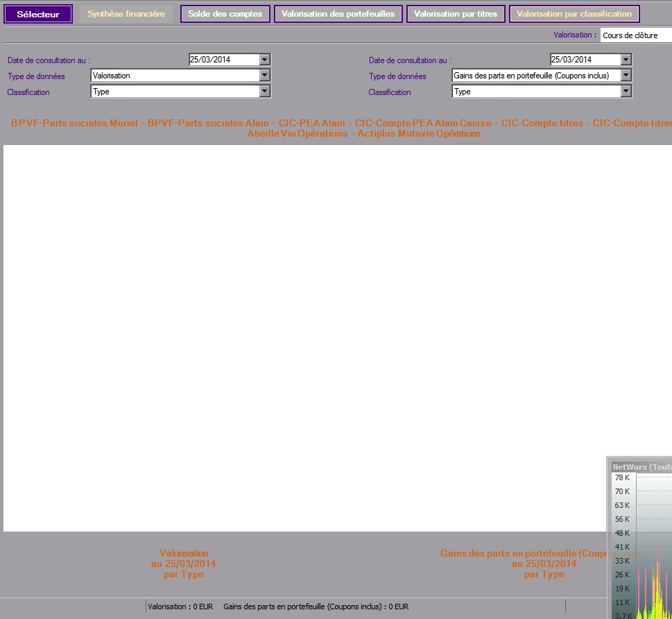Screen dimensions: 672x619
Task: Go to Valorisation par titres
Action: [x=455, y=14]
